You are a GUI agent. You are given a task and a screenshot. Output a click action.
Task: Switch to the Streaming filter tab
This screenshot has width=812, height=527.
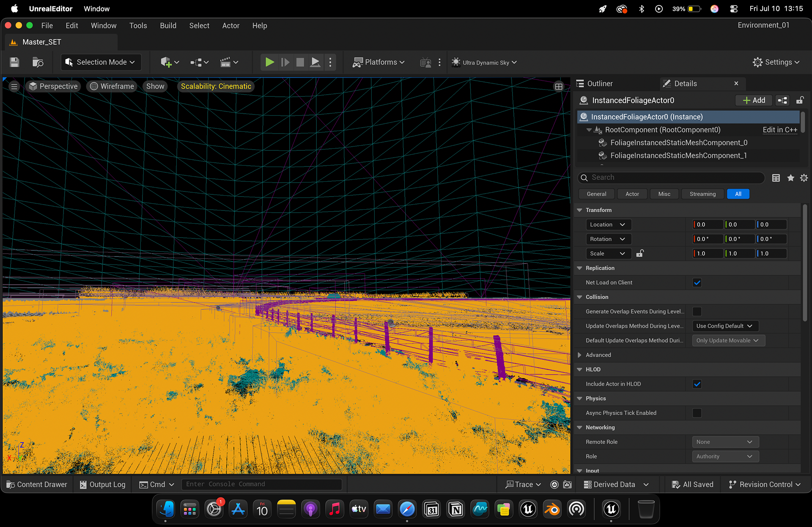coord(702,194)
